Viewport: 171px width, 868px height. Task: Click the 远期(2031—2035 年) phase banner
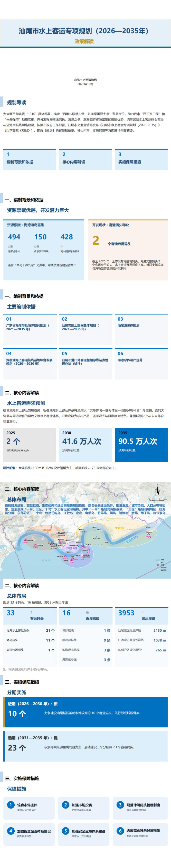pyautogui.click(x=85, y=746)
